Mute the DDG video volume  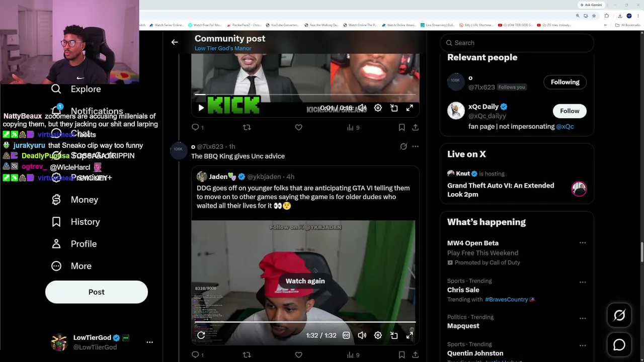click(x=362, y=335)
